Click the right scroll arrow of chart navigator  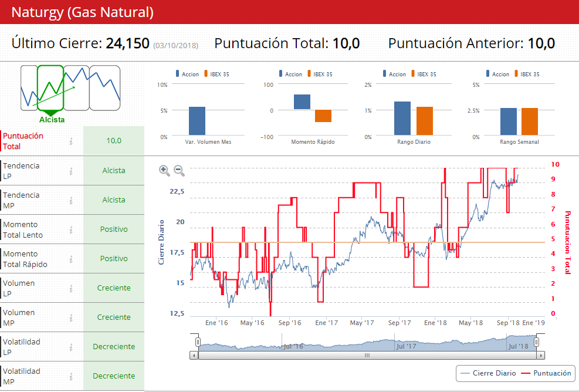click(x=541, y=356)
